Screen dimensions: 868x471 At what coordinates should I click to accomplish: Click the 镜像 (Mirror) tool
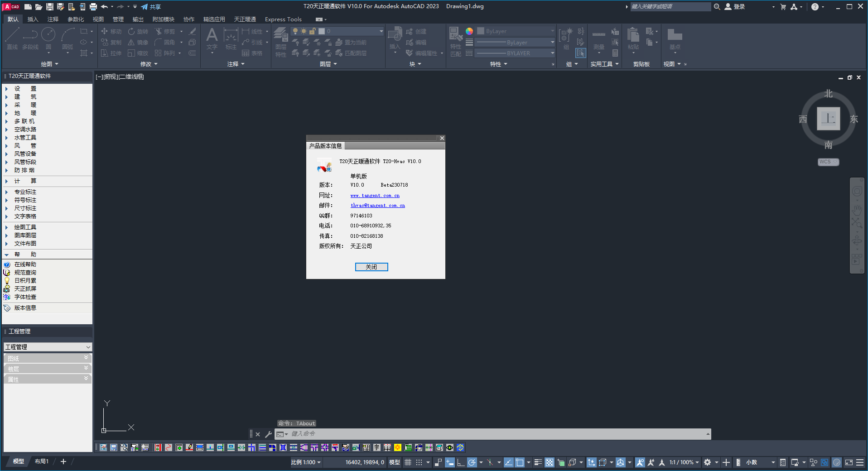click(138, 42)
